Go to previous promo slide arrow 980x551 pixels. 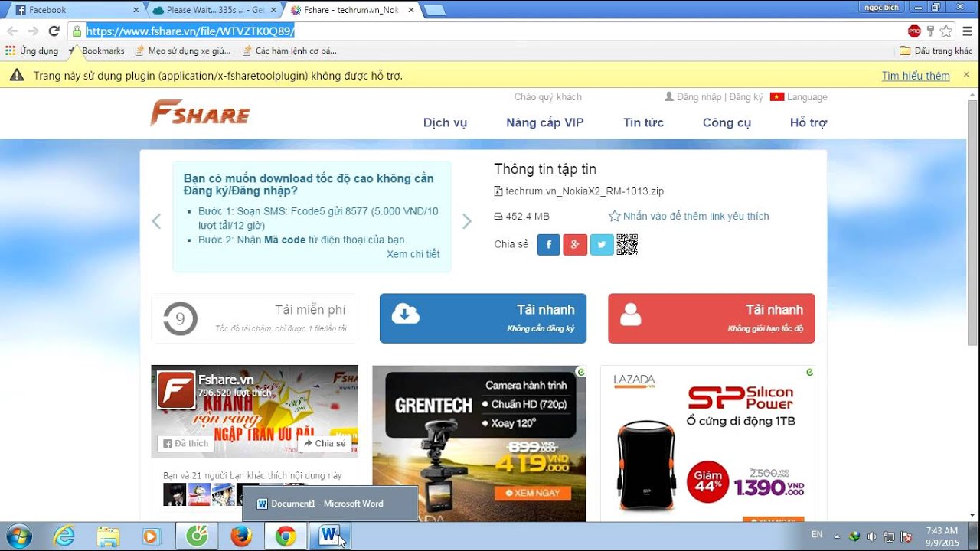156,221
